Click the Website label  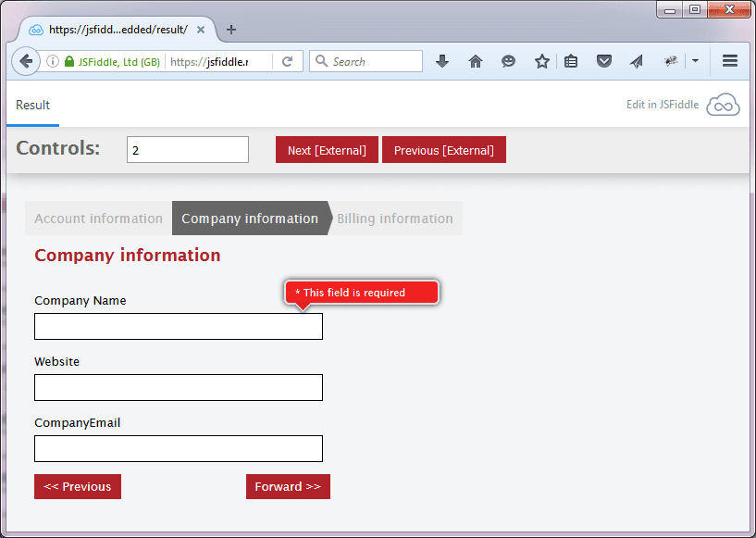coord(56,361)
